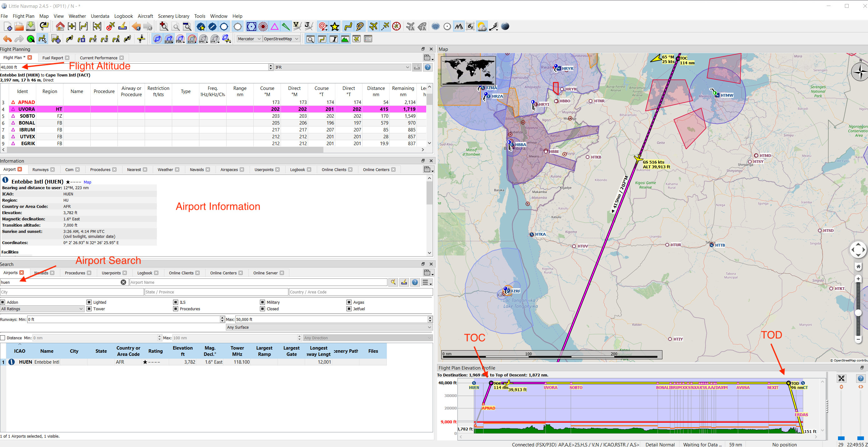
Task: Click the Airport Name search field
Action: (258, 282)
